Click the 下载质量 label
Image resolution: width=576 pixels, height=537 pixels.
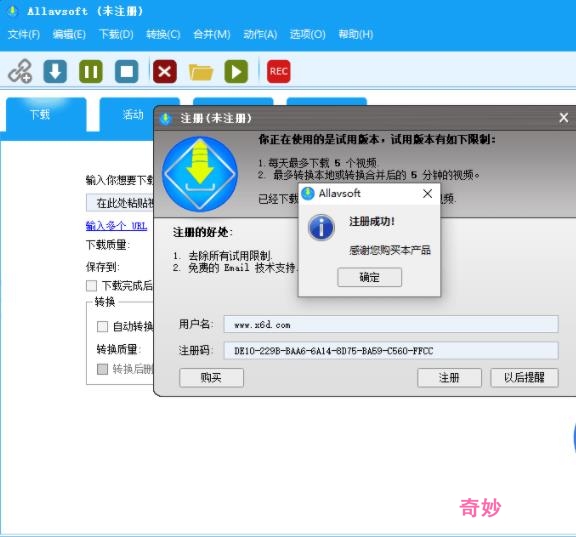click(x=108, y=245)
